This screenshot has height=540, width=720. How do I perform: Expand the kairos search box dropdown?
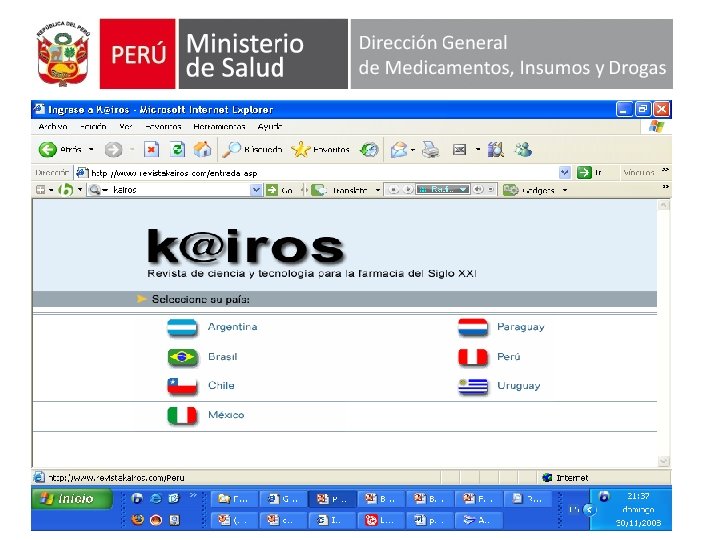coord(256,190)
